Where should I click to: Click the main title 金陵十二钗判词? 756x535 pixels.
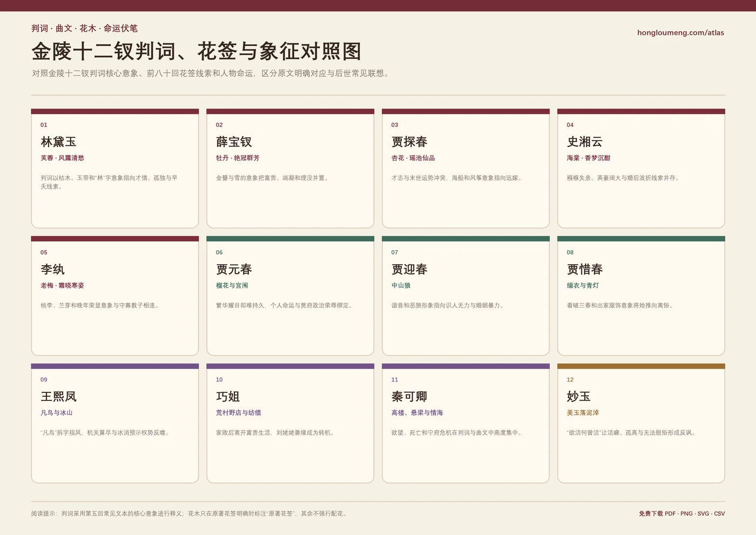pyautogui.click(x=196, y=51)
